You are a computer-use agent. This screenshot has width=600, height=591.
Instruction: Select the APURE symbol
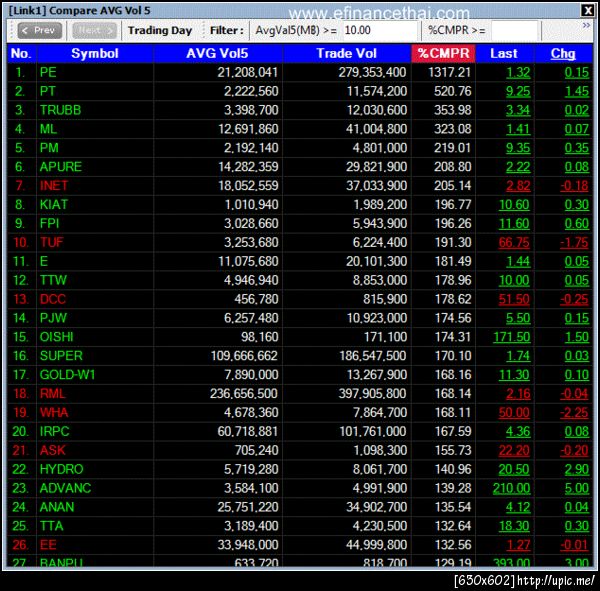coord(61,167)
